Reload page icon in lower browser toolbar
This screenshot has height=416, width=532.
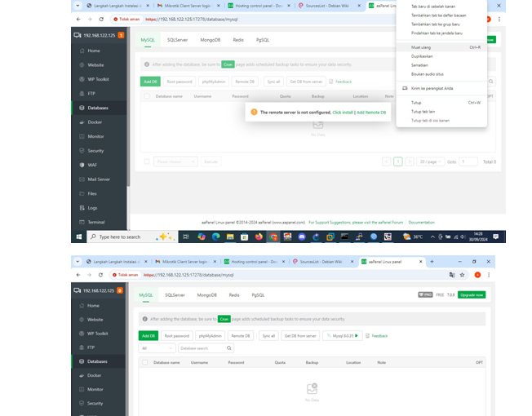point(100,275)
